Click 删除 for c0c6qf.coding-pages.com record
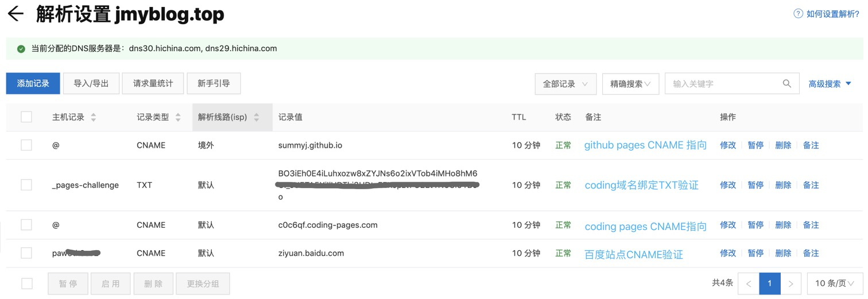Viewport: 868px width, 299px height. pyautogui.click(x=783, y=225)
